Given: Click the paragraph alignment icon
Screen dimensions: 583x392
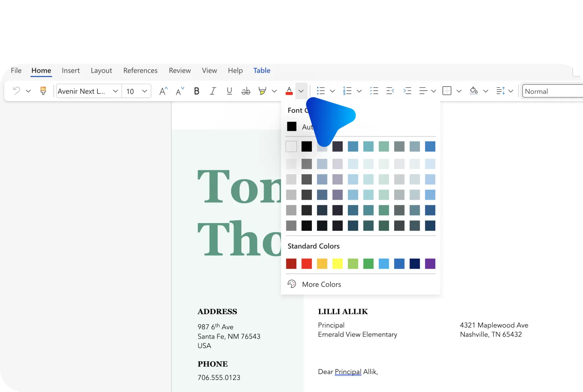Looking at the screenshot, I should click(423, 91).
